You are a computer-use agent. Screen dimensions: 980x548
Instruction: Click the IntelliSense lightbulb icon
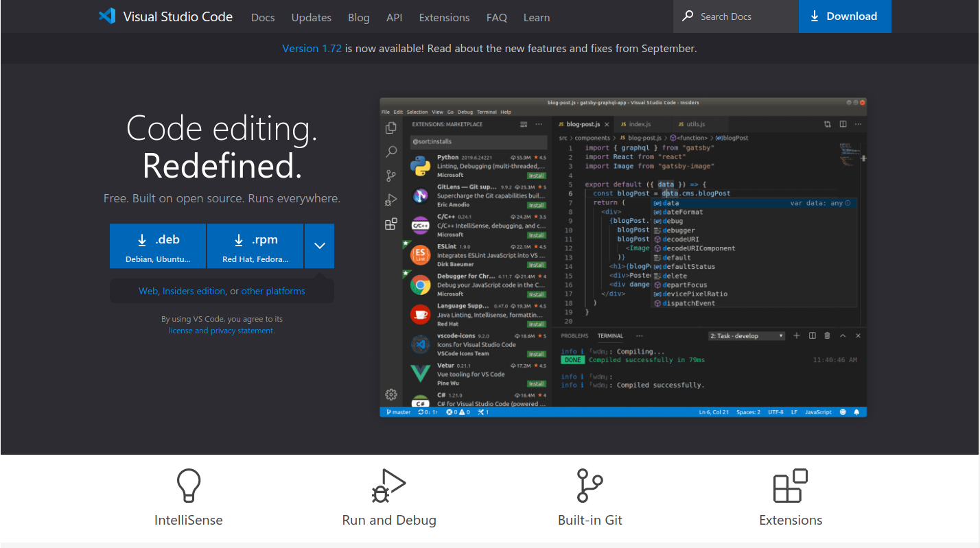pos(189,486)
